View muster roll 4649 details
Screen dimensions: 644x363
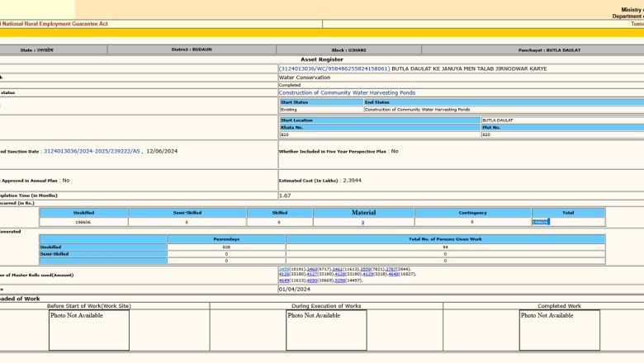coord(283,280)
